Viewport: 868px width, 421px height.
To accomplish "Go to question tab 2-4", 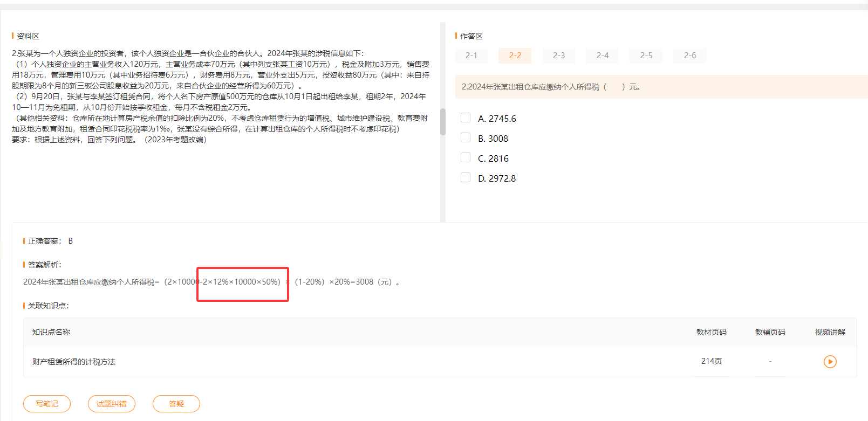I will pyautogui.click(x=602, y=56).
